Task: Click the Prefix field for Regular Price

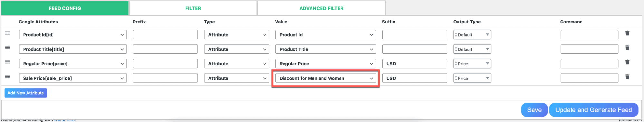Action: pyautogui.click(x=165, y=64)
